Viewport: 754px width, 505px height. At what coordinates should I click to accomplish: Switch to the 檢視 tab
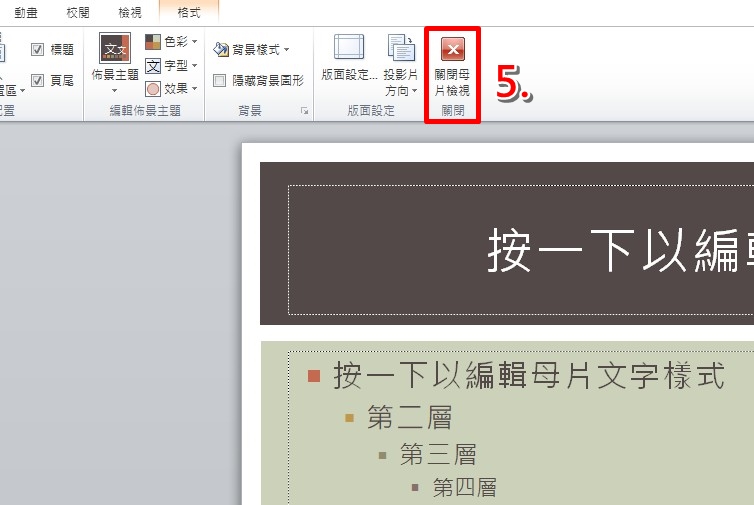pos(130,13)
